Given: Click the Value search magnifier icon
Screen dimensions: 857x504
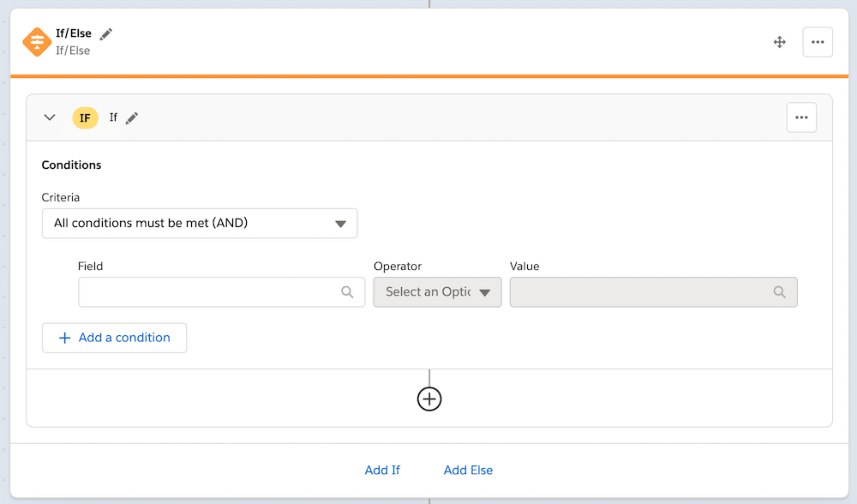Looking at the screenshot, I should tap(779, 292).
